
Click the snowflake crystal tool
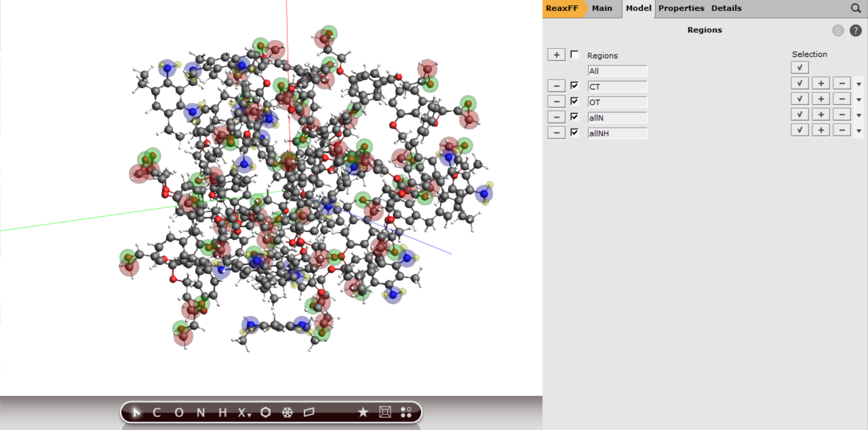(x=287, y=412)
